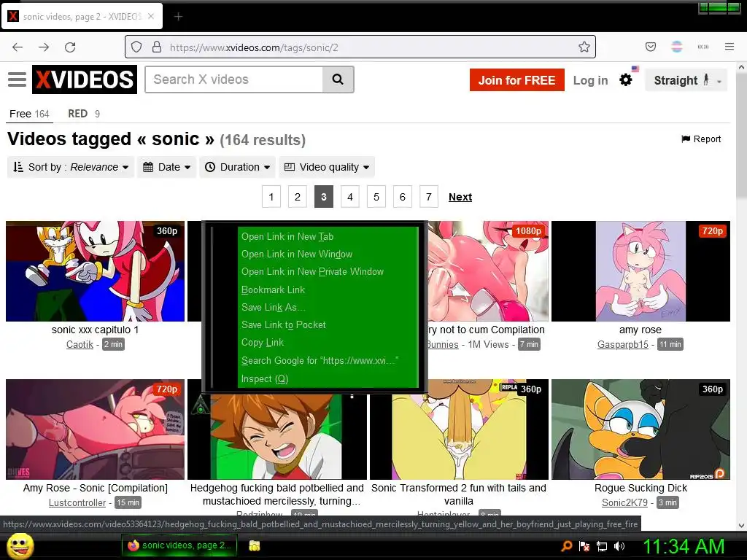747x560 pixels.
Task: Open the folder icon on the taskbar
Action: tap(255, 545)
